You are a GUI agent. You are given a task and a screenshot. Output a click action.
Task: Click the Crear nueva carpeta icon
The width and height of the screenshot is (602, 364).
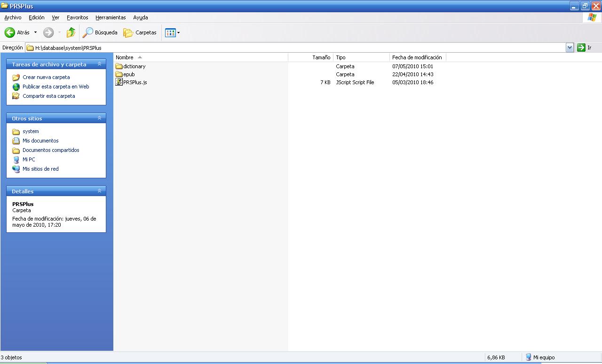pos(16,77)
